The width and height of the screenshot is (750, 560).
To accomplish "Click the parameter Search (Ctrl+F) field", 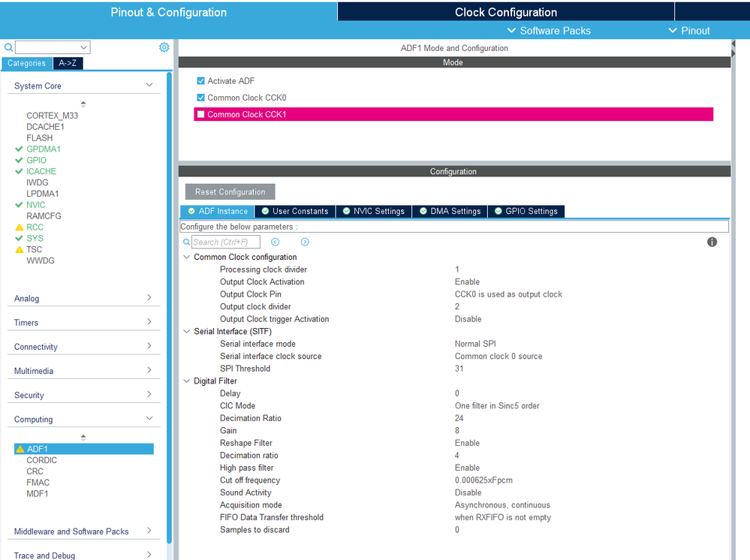I will (x=226, y=242).
